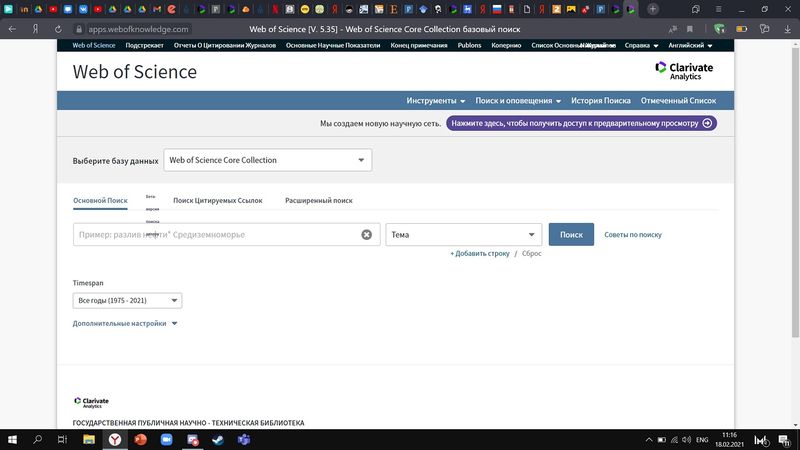Open the Английский language dropdown
The width and height of the screenshot is (800, 450).
(x=690, y=45)
